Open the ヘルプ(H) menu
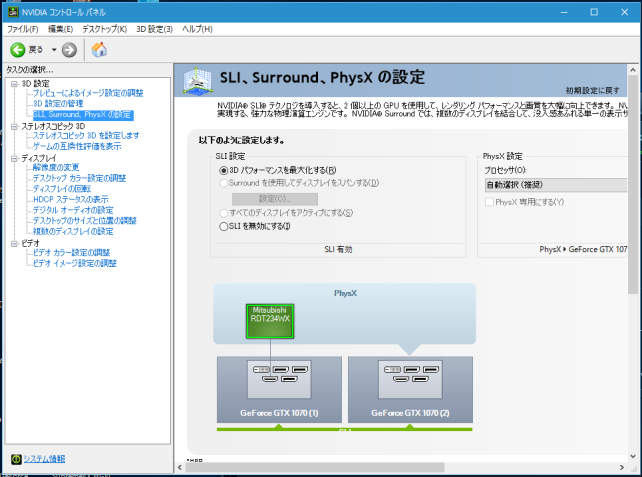The image size is (642, 477). [x=197, y=29]
